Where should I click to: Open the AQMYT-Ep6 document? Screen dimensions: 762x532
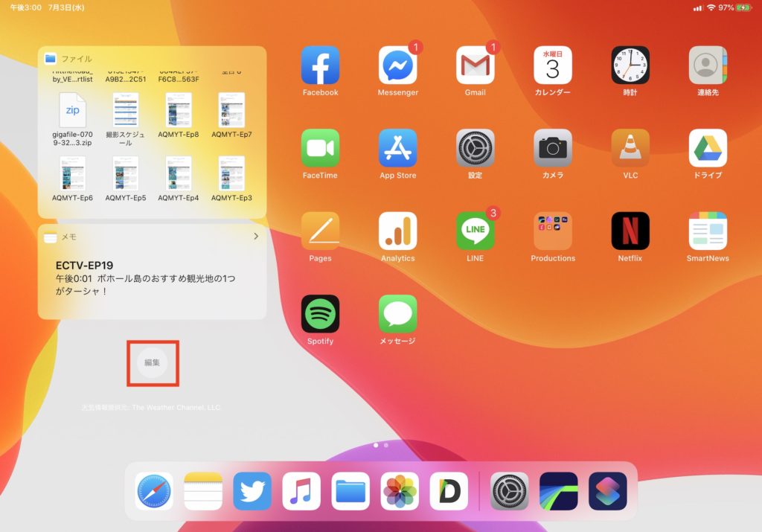(x=72, y=179)
